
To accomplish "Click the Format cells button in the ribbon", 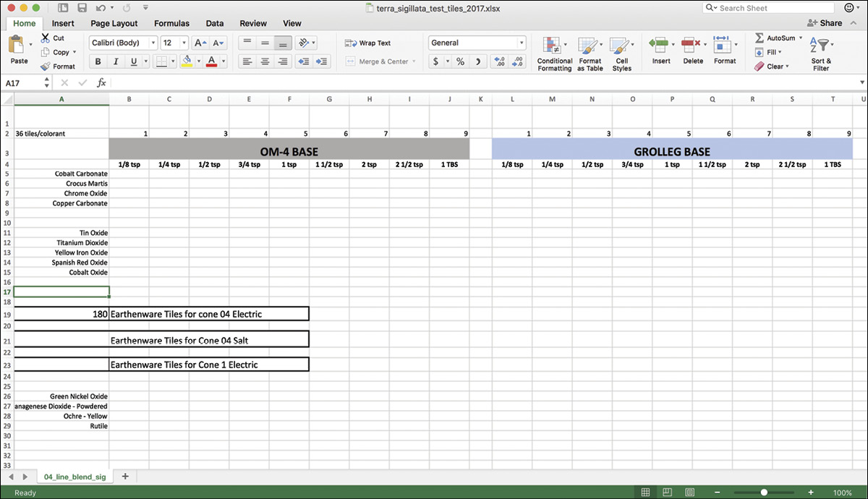I will coord(724,49).
